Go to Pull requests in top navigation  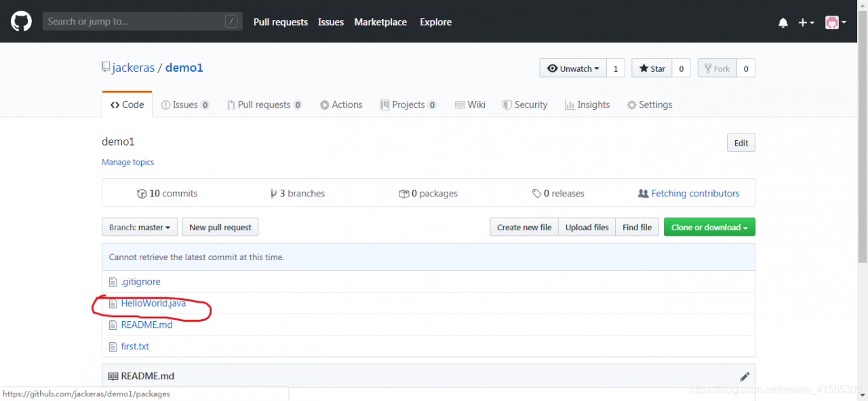click(281, 22)
